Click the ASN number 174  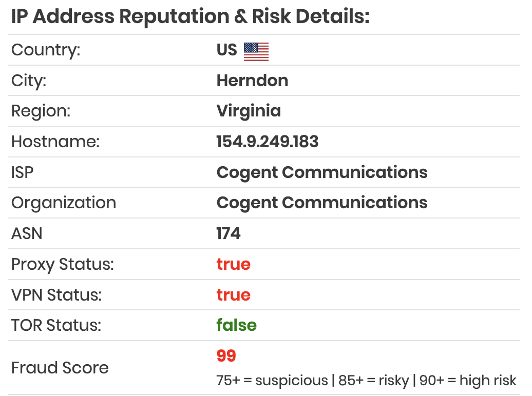[229, 233]
